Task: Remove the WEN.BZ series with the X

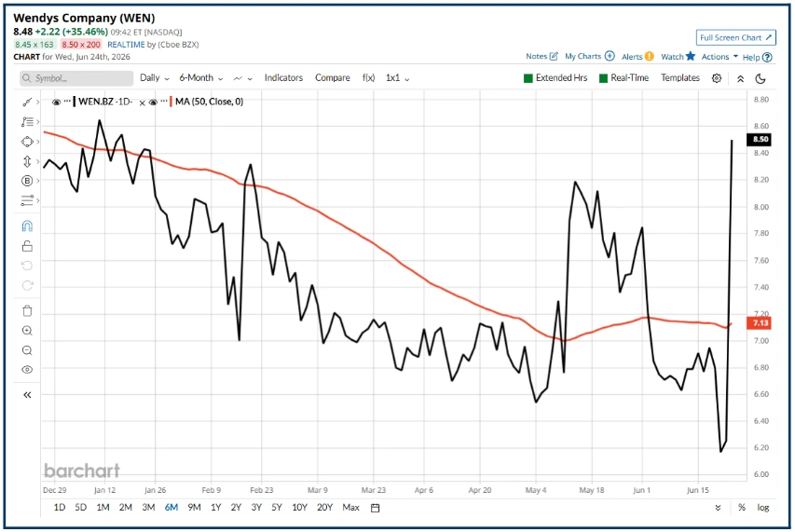Action: [142, 102]
